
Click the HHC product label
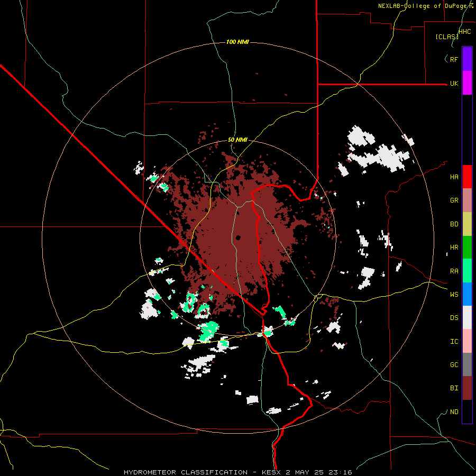tap(464, 32)
